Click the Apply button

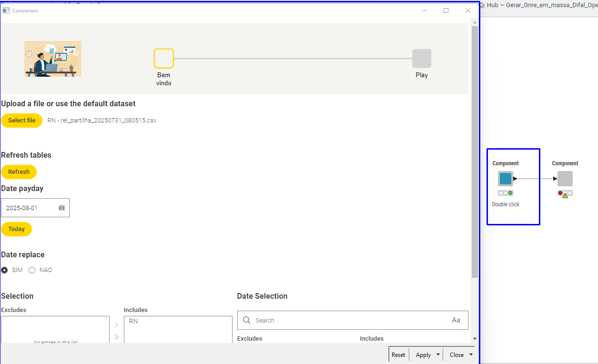(x=423, y=355)
